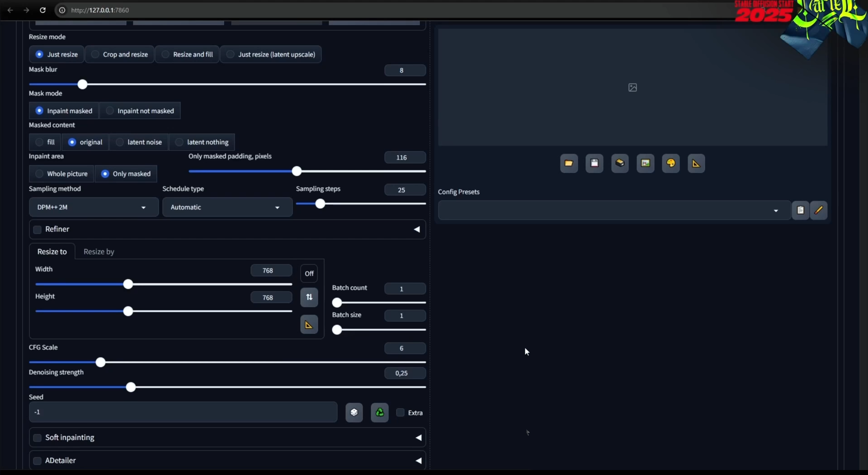Image resolution: width=868 pixels, height=475 pixels.
Task: Select Crop and resize mode
Action: [120, 54]
